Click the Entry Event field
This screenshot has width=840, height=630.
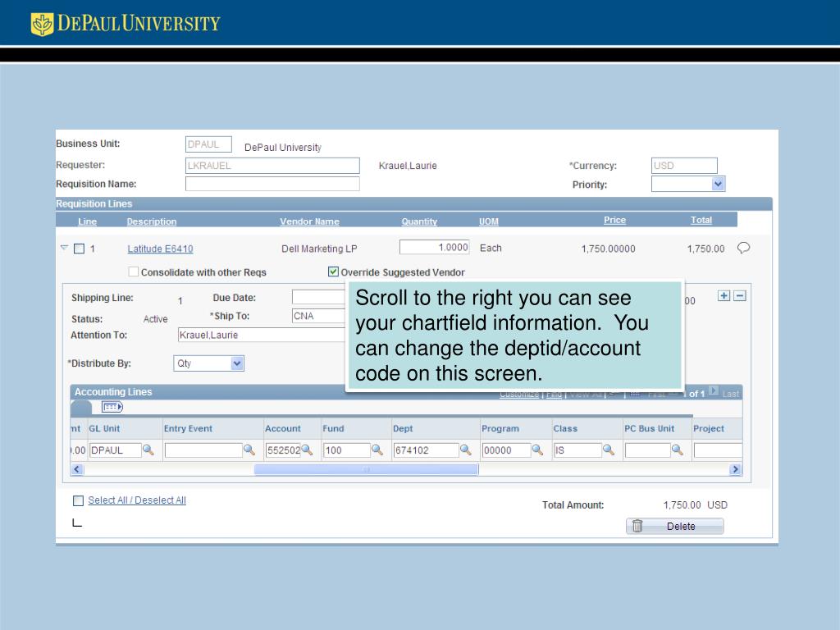point(203,450)
